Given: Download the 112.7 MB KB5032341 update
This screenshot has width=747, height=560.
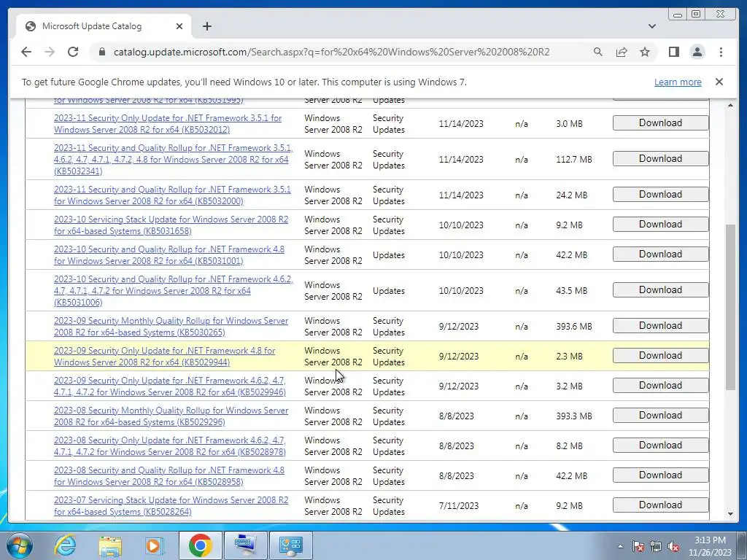Looking at the screenshot, I should 660,158.
